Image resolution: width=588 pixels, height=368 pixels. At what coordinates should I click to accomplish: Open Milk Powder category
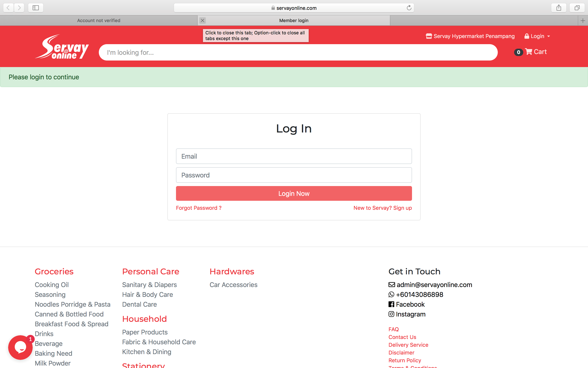pyautogui.click(x=52, y=363)
